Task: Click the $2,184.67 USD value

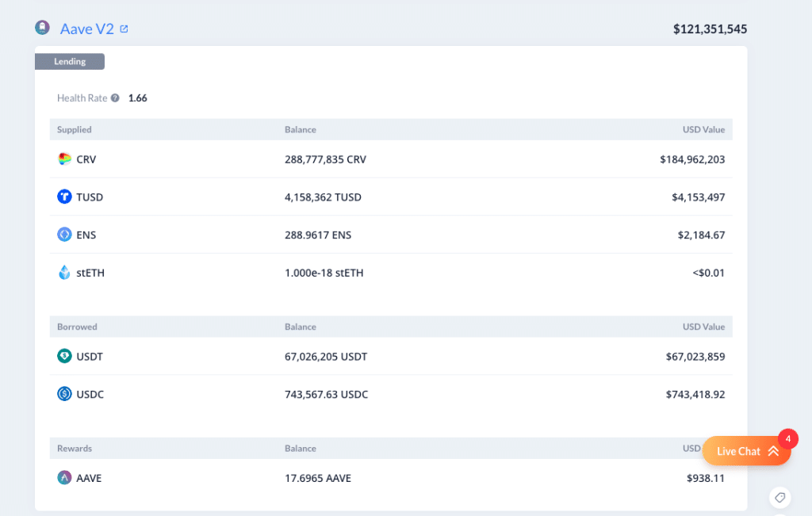Action: pyautogui.click(x=701, y=235)
